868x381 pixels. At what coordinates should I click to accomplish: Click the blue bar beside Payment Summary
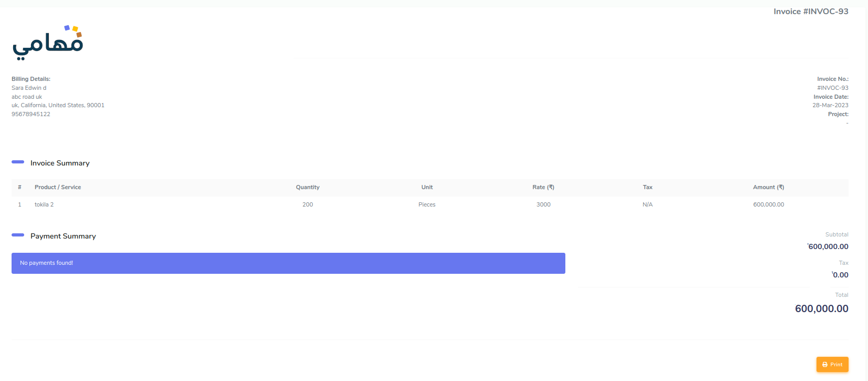(18, 235)
